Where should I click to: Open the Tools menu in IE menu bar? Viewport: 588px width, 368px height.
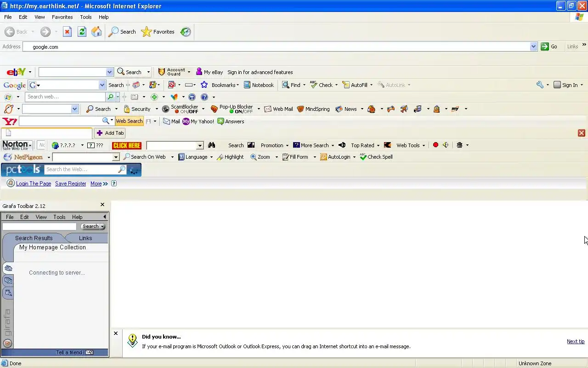tap(86, 17)
